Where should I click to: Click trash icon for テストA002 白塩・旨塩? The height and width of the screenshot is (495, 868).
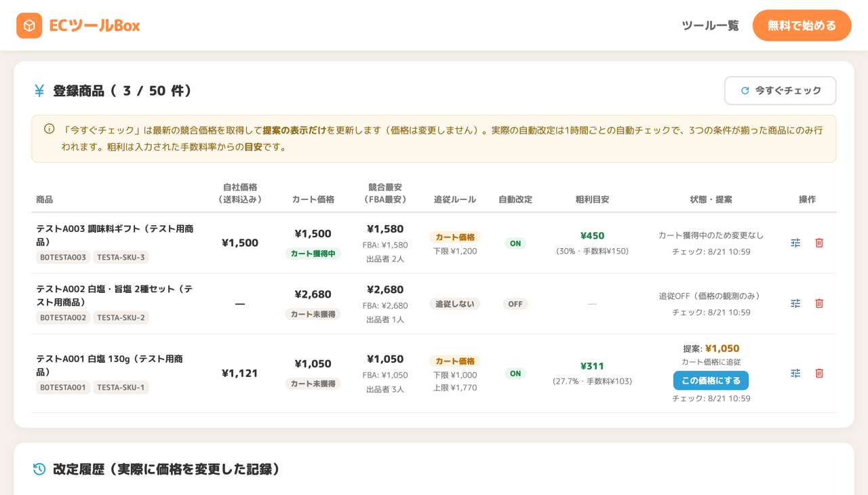(819, 304)
